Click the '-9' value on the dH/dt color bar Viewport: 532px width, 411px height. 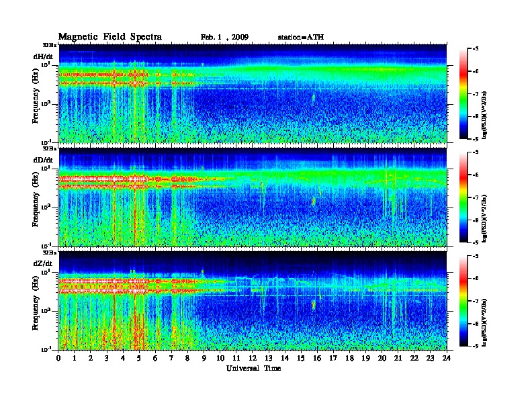coord(476,139)
